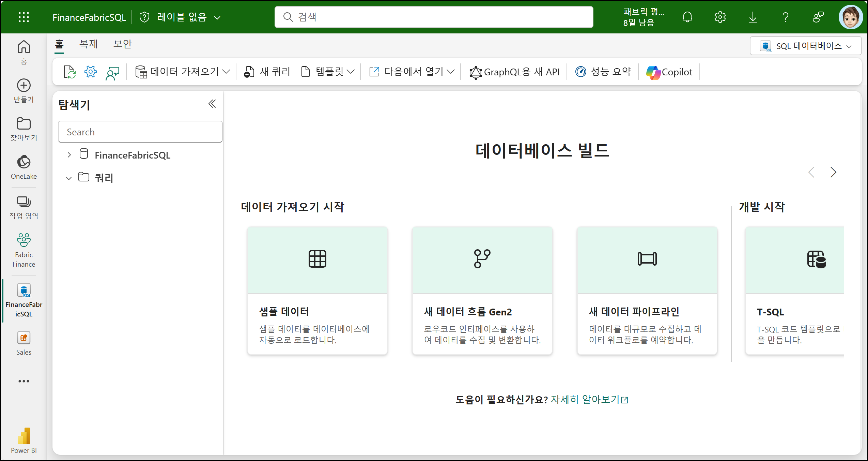Click the more options ellipsis in sidebar
The width and height of the screenshot is (868, 461).
(24, 381)
